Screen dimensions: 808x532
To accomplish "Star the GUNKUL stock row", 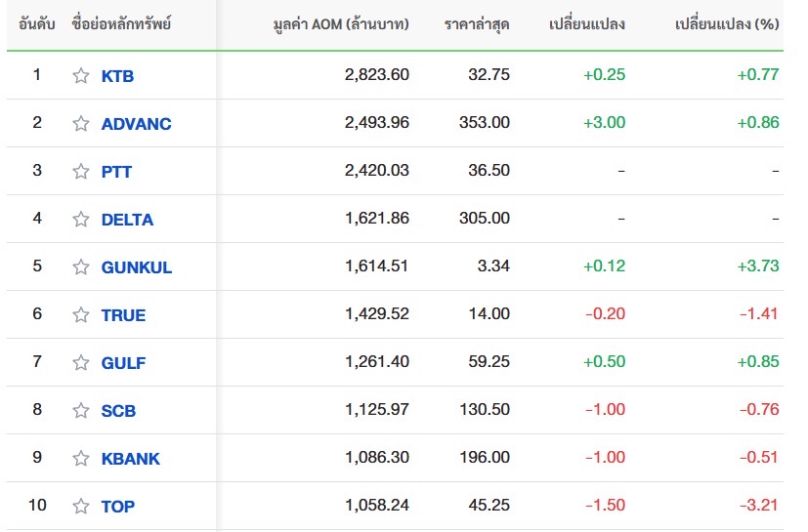I will [80, 267].
